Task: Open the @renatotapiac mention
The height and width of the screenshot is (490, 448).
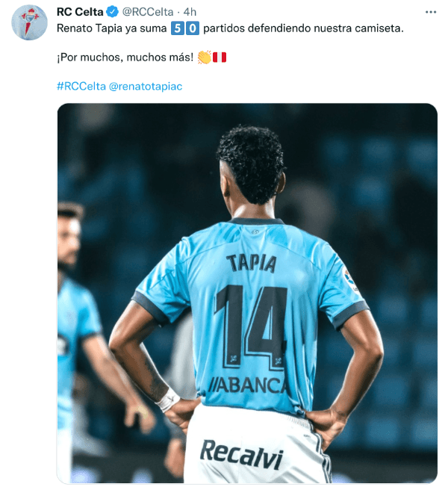Action: 146,86
